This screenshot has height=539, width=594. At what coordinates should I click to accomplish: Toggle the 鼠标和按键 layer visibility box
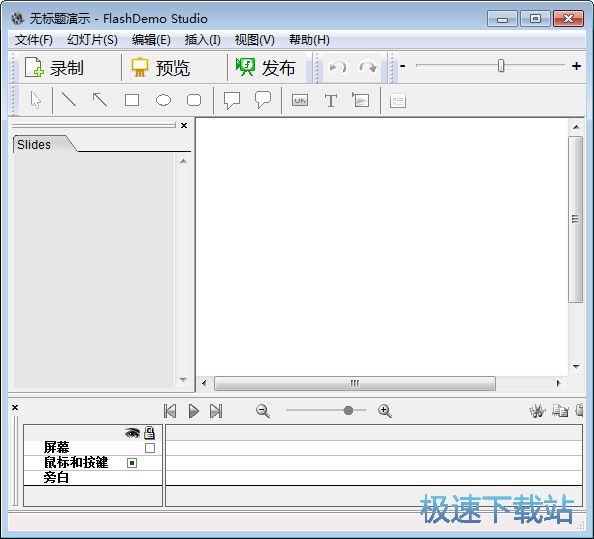tap(132, 463)
